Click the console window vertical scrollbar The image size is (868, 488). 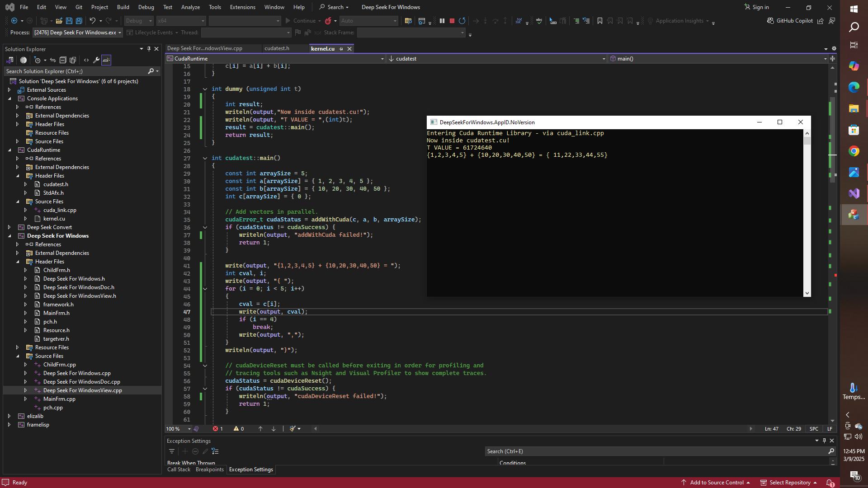(807, 212)
